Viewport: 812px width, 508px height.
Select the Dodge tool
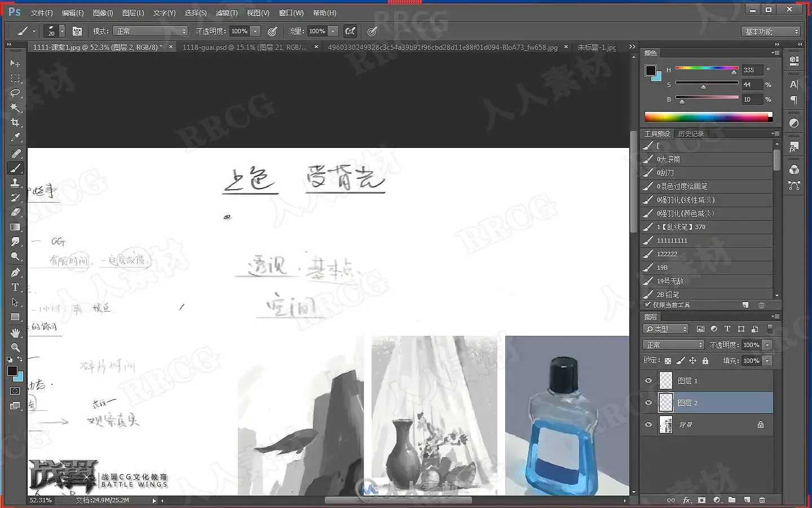(x=15, y=256)
